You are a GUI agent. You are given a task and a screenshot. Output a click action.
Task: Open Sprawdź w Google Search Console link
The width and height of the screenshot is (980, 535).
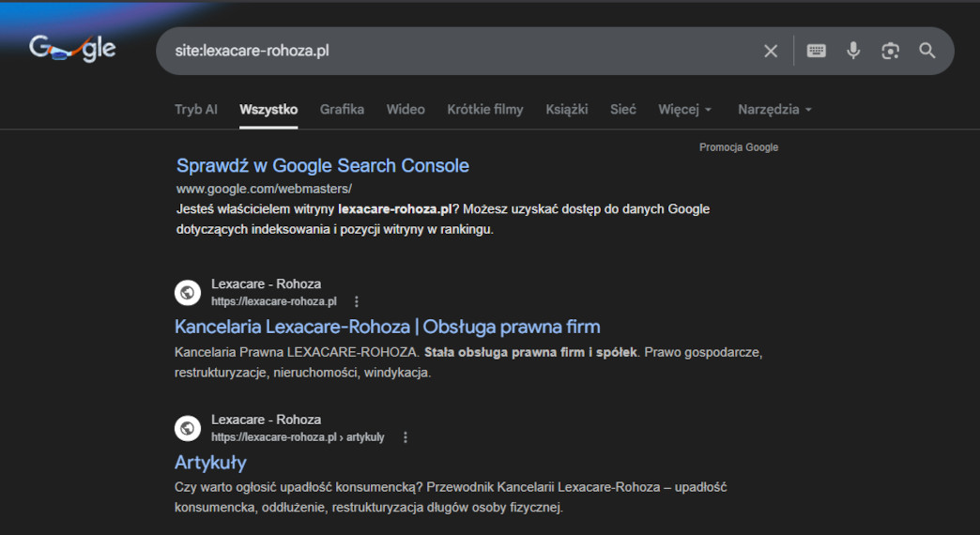tap(323, 165)
